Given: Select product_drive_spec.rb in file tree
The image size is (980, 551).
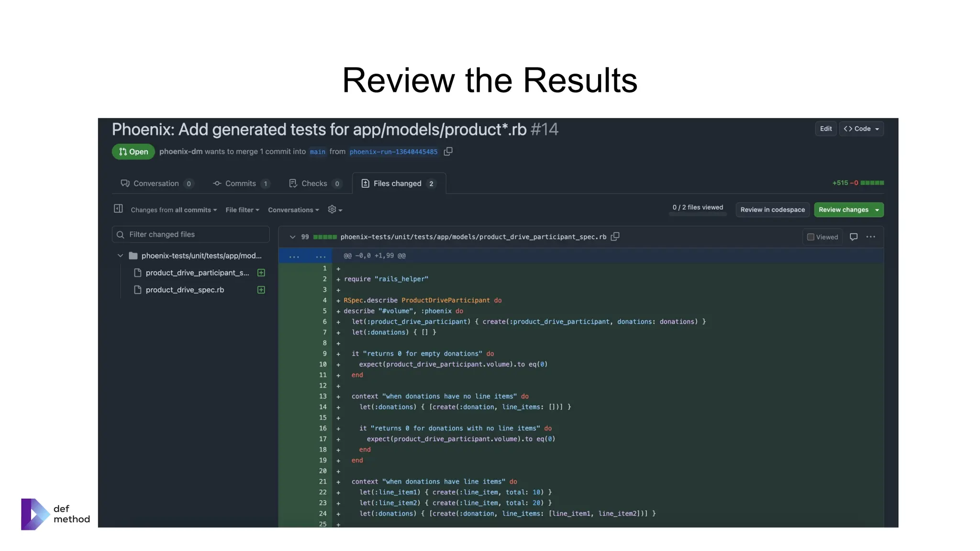Looking at the screenshot, I should [x=185, y=290].
